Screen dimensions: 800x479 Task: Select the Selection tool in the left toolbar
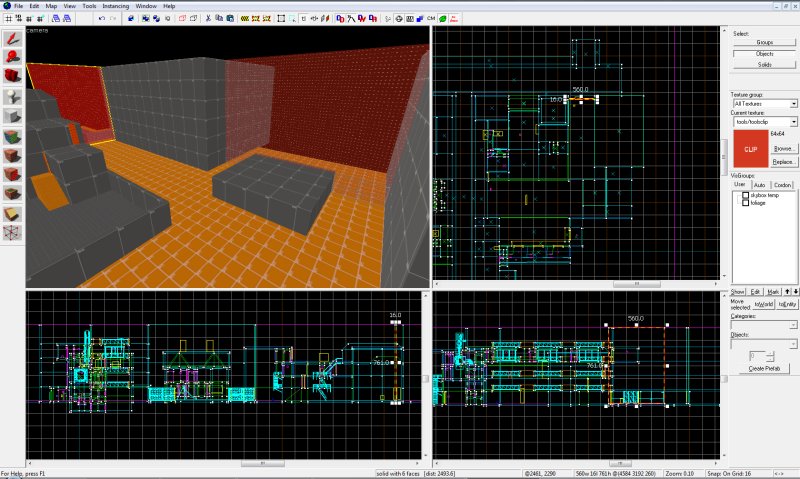tap(12, 39)
